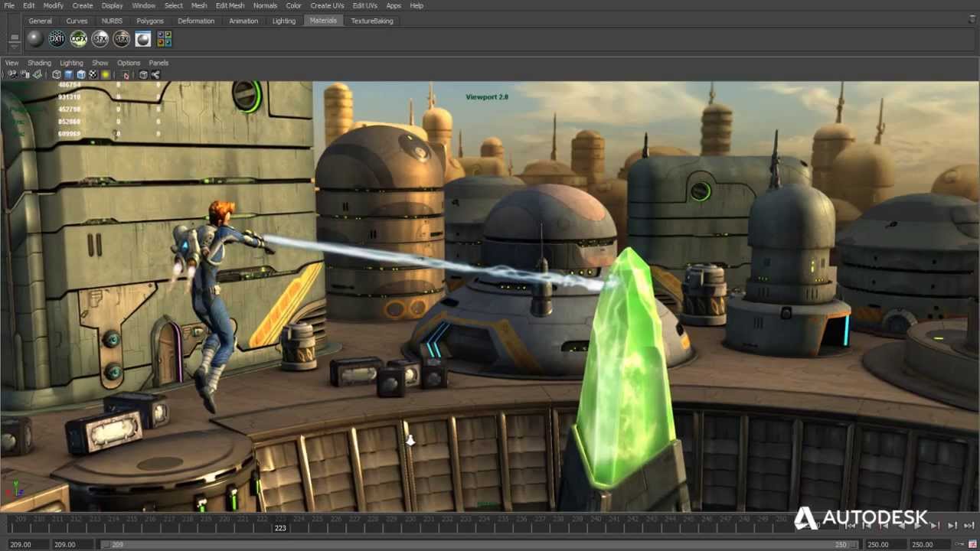Select the Materials shelf tab
Viewport: 980px width, 551px height.
coord(323,21)
